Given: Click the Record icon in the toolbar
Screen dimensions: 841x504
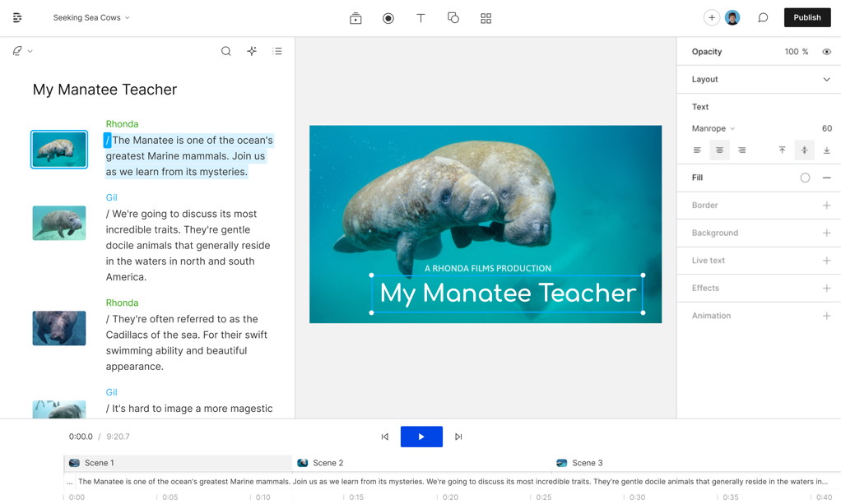Looking at the screenshot, I should [388, 17].
